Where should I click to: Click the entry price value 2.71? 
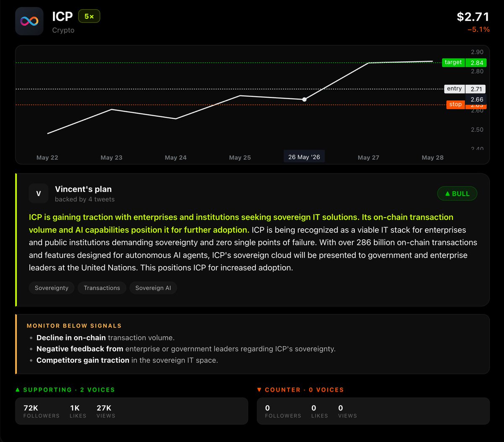[476, 89]
